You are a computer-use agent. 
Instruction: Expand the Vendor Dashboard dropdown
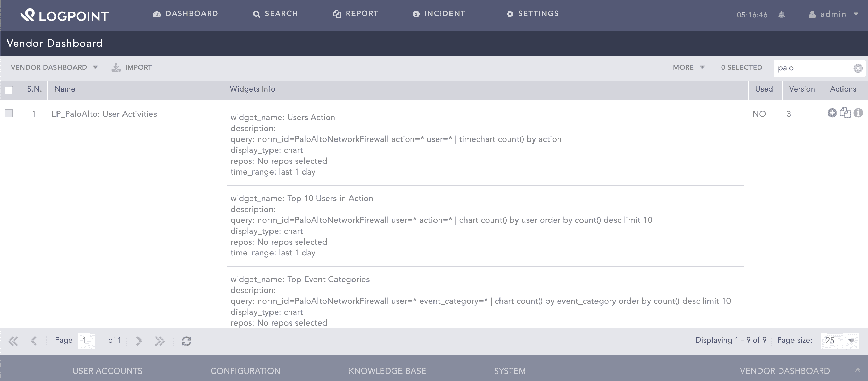tap(54, 67)
